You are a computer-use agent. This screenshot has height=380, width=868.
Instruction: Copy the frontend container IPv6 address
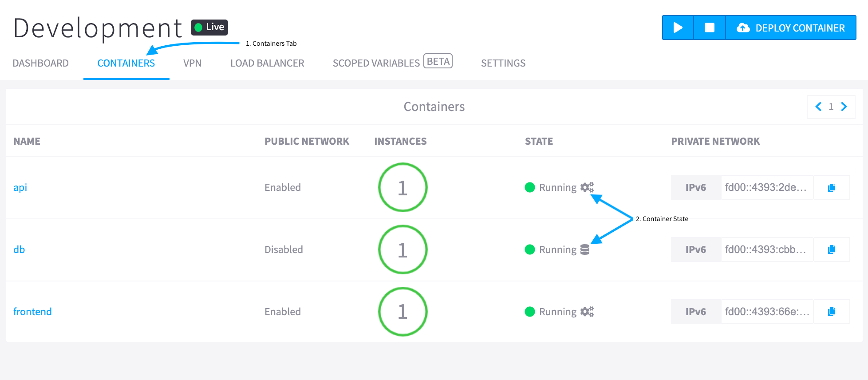(832, 312)
